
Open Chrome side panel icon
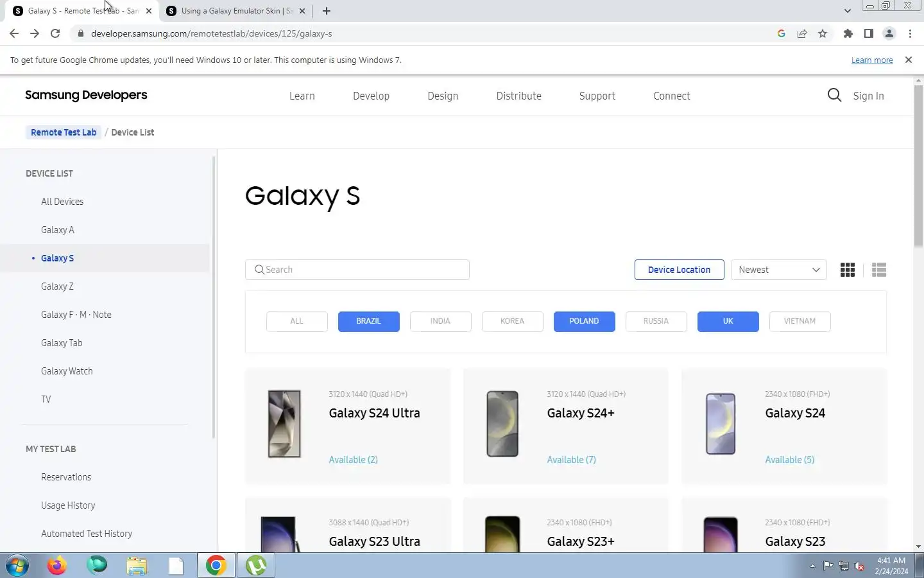pos(869,33)
